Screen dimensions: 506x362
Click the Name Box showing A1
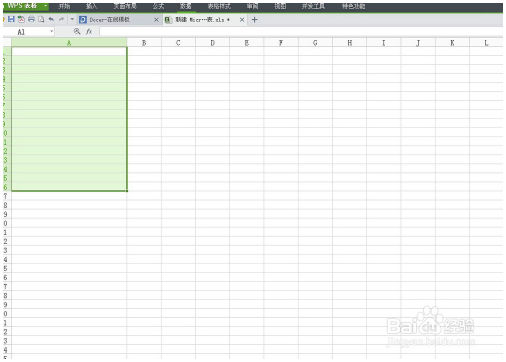point(29,32)
